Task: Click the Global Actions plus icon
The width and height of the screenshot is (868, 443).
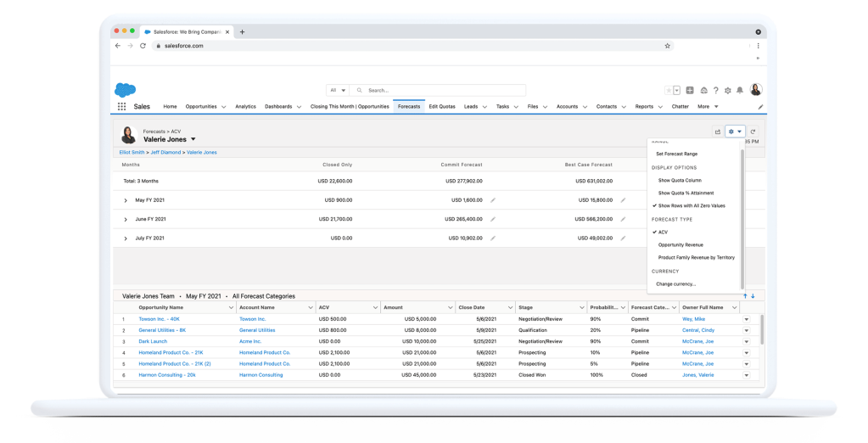Action: click(690, 90)
